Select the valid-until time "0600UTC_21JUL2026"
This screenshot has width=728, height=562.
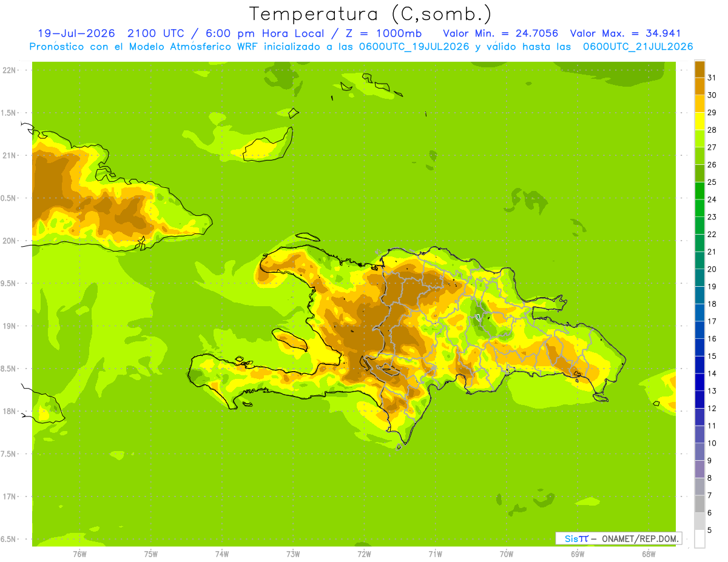638,47
